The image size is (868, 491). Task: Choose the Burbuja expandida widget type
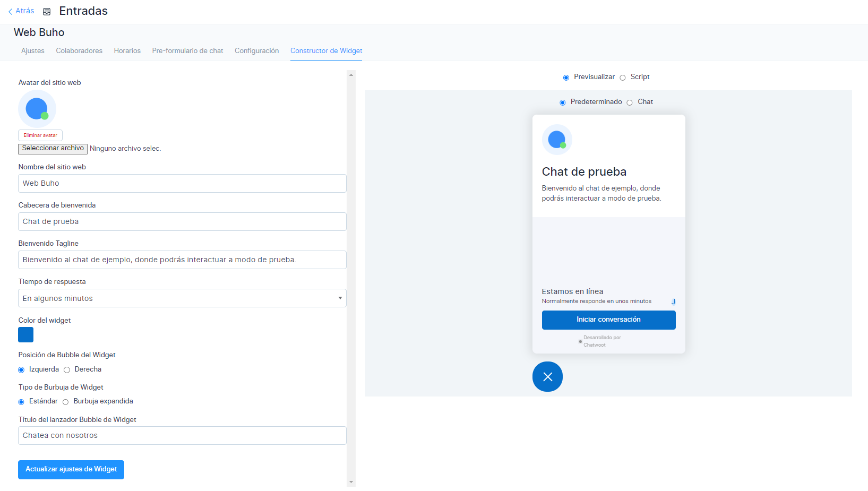66,402
